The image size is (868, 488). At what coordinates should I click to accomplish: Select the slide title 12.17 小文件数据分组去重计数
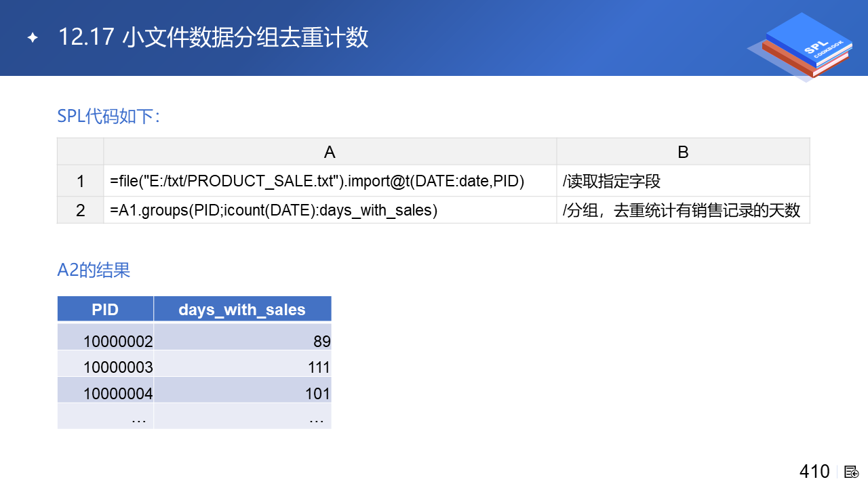pos(213,37)
